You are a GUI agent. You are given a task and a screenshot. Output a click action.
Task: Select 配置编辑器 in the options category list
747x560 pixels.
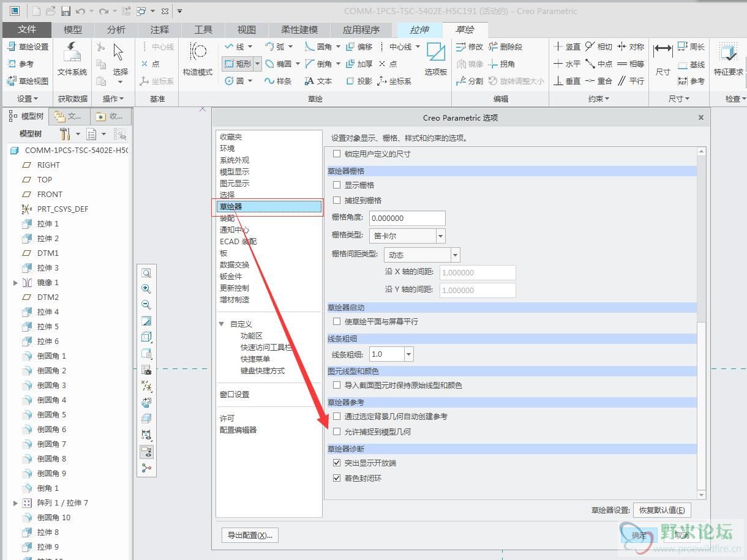point(238,430)
